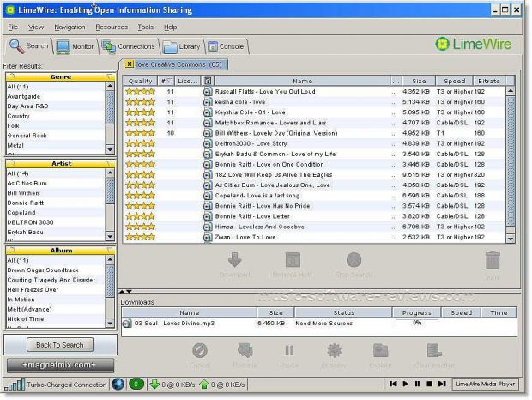Select Country in the Genre filter
Image resolution: width=532 pixels, height=400 pixels.
coord(56,116)
